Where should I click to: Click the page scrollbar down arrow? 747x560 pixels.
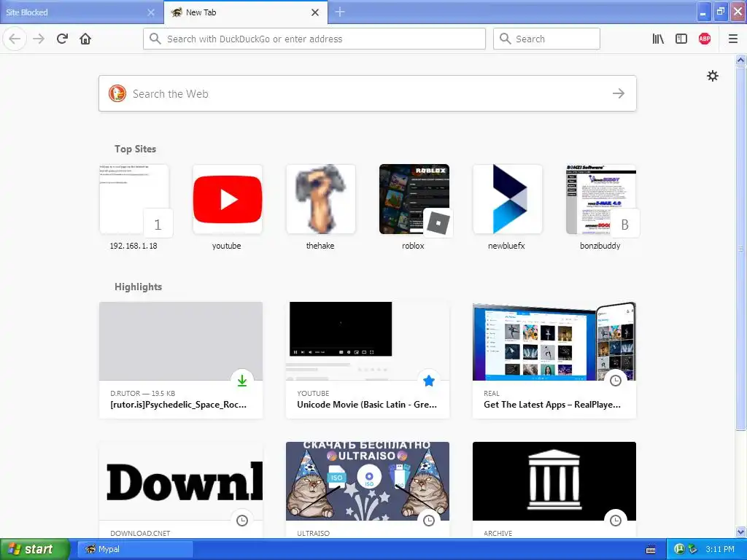[x=741, y=532]
